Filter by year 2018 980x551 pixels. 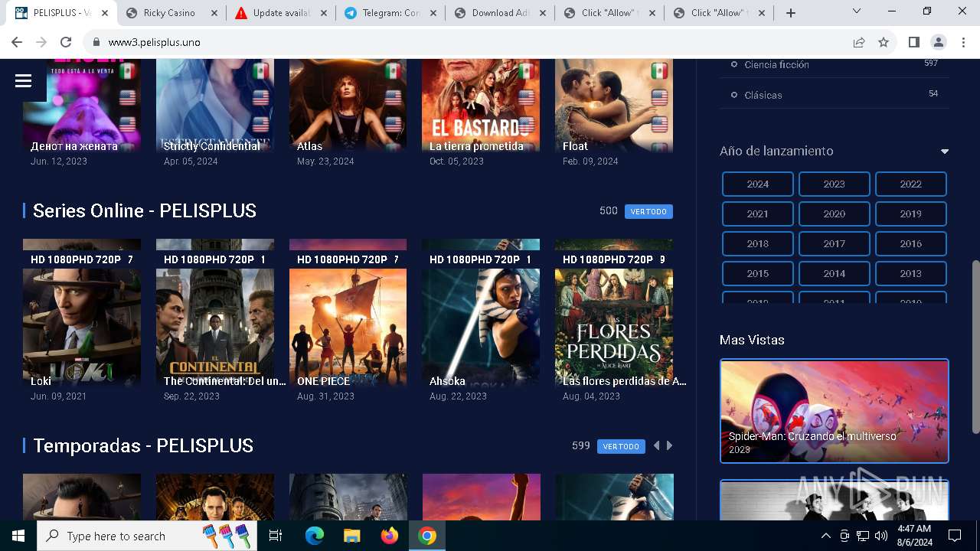pos(758,244)
